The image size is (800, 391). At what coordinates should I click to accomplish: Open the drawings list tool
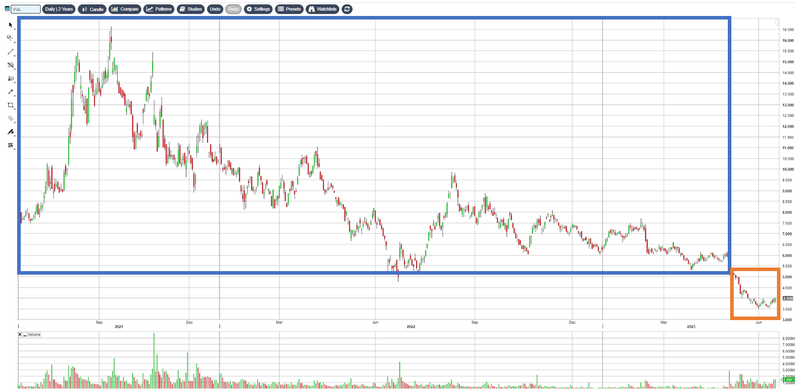point(10,145)
